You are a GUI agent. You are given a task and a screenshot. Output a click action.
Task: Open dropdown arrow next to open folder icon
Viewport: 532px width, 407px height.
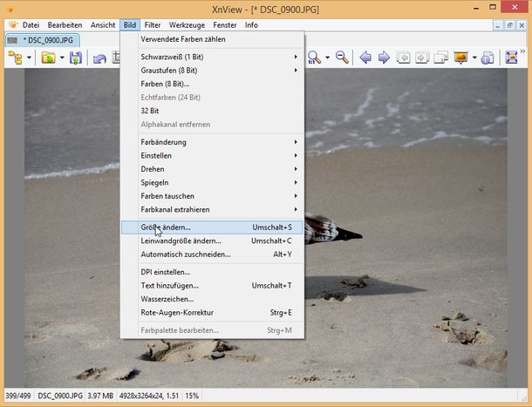pos(62,58)
